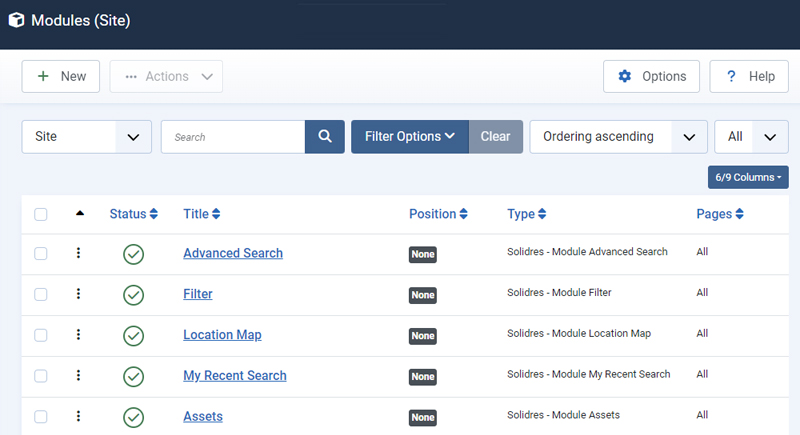Open the My Recent Search module link
Image resolution: width=800 pixels, height=435 pixels.
tap(235, 375)
